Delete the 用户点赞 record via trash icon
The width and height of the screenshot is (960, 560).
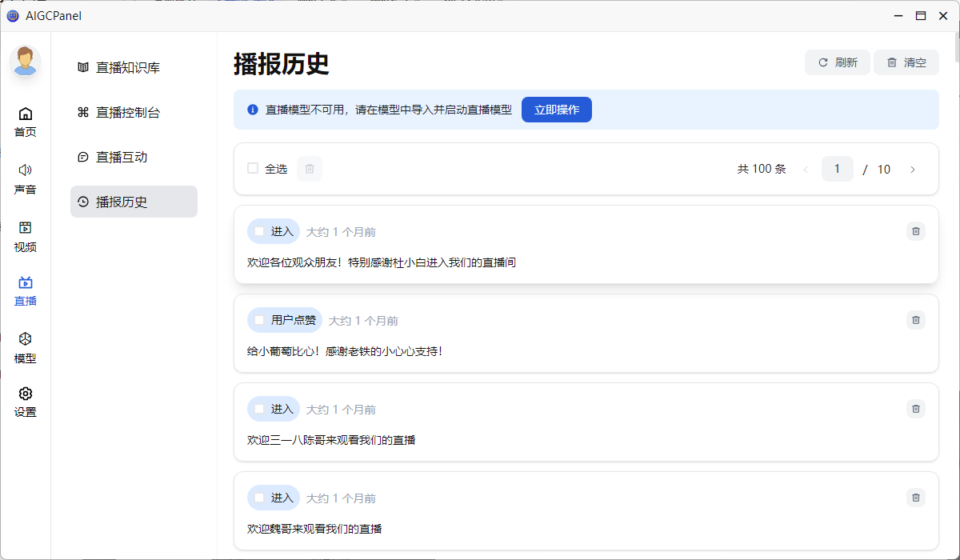click(x=915, y=320)
